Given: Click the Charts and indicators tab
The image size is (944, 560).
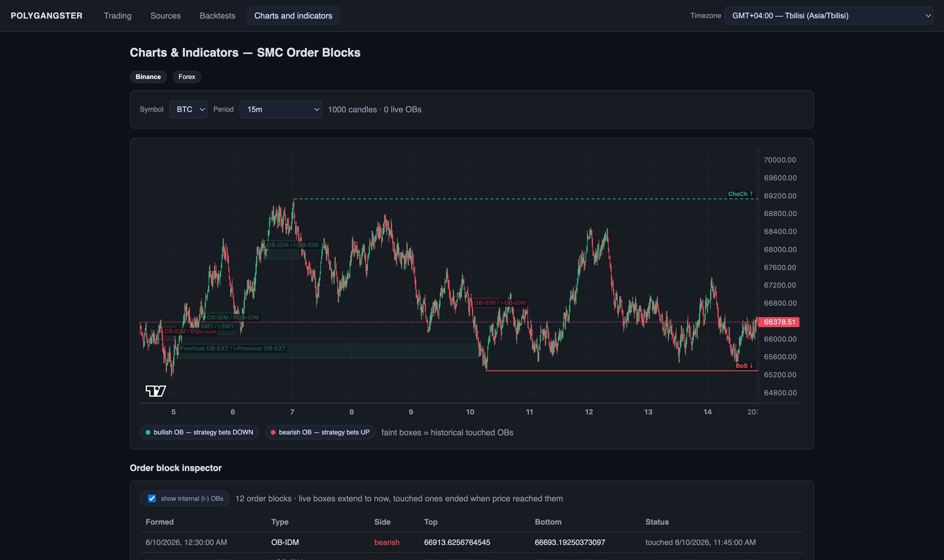Looking at the screenshot, I should pyautogui.click(x=293, y=15).
